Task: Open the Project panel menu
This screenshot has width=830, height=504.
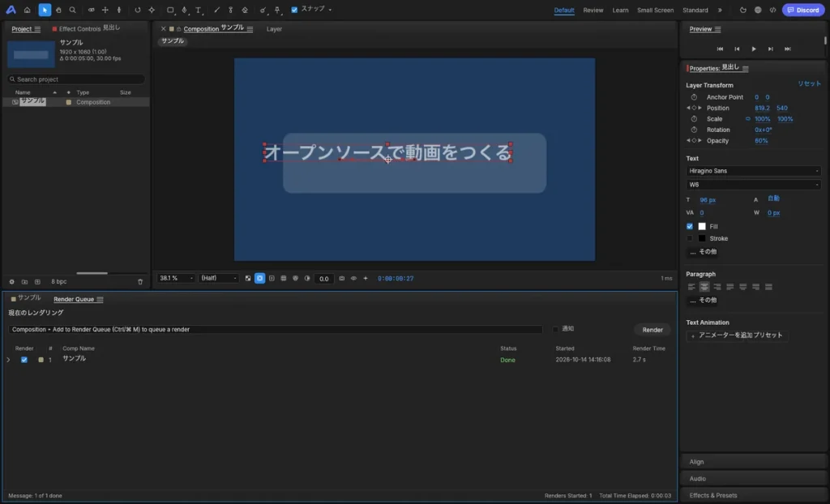Action: (37, 29)
